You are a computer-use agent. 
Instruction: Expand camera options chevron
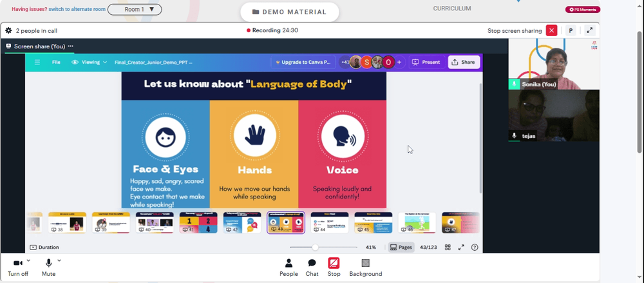pos(28,260)
